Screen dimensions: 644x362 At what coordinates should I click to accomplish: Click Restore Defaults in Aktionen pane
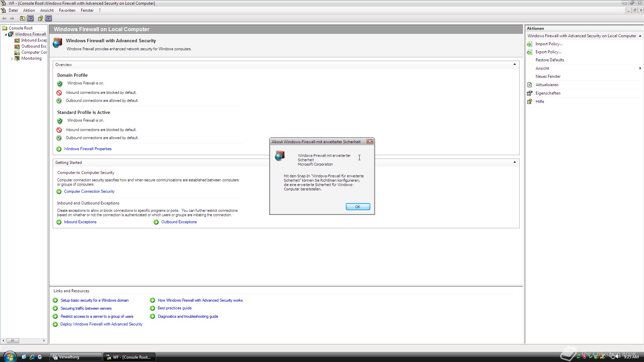pyautogui.click(x=550, y=60)
